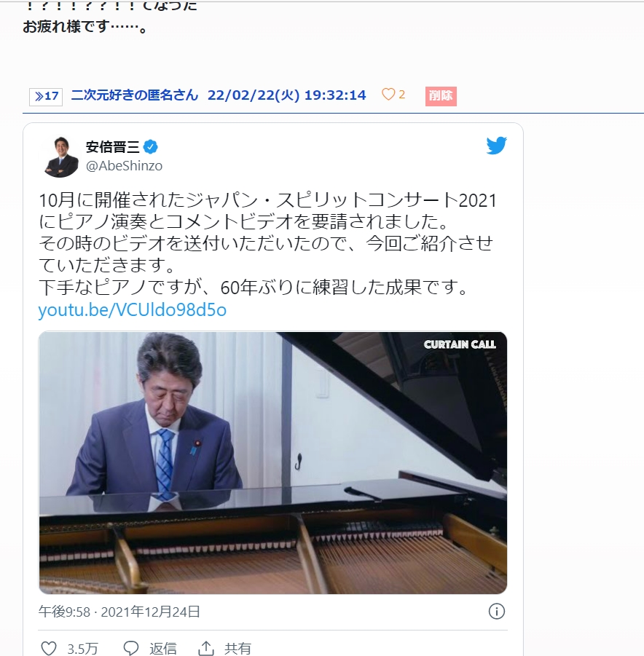Click the tweet timestamp 午後9:58 · 2021年12月24日
The width and height of the screenshot is (644, 656).
(119, 612)
